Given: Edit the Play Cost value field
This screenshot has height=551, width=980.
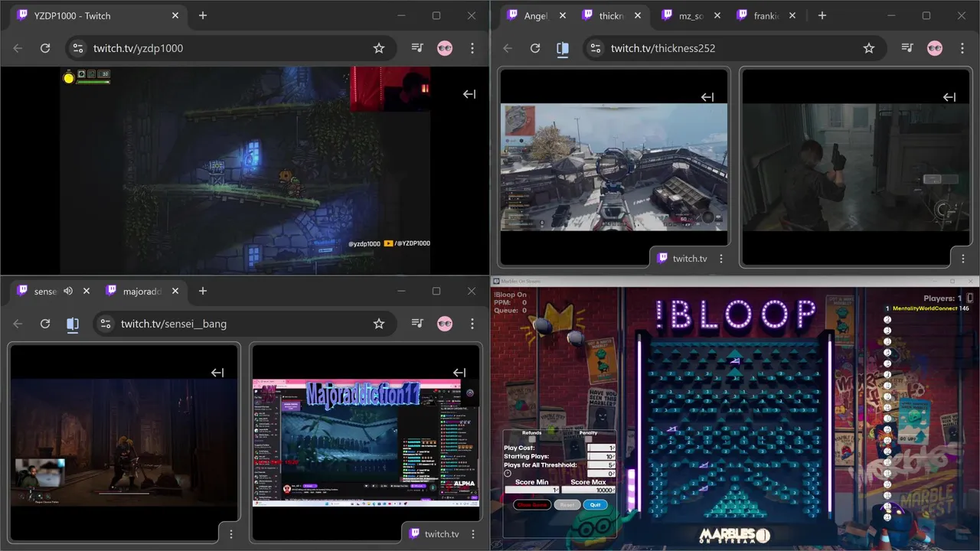Looking at the screenshot, I should 601,448.
